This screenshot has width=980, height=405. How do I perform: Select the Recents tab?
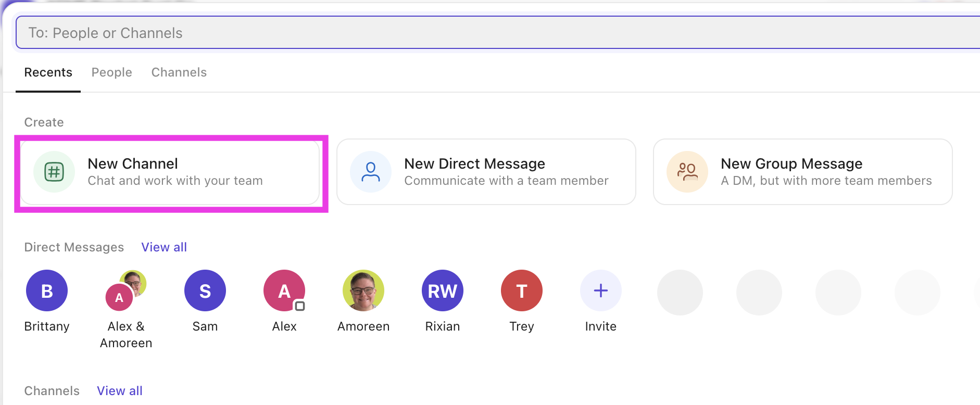coord(48,72)
